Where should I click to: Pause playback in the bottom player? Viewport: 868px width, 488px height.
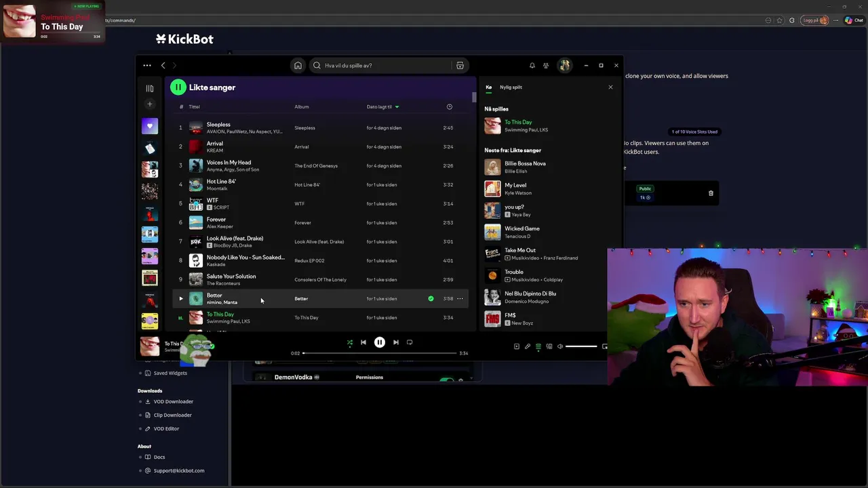coord(380,342)
